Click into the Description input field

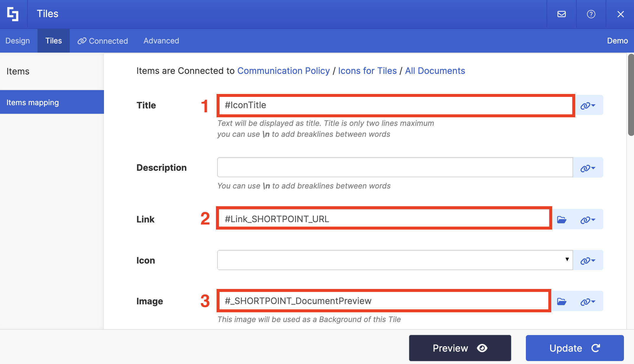point(395,168)
